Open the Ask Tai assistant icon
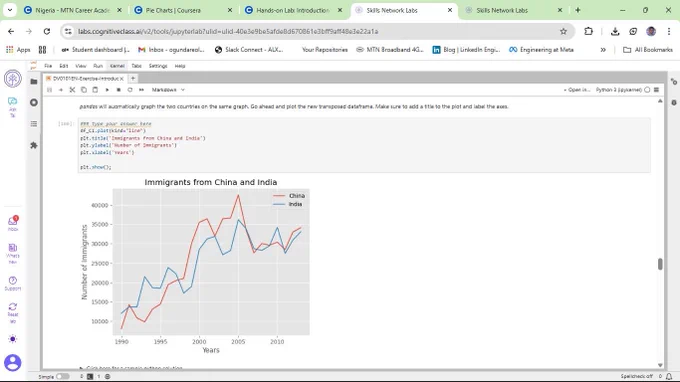Viewport: 680px width, 382px height. [x=13, y=107]
